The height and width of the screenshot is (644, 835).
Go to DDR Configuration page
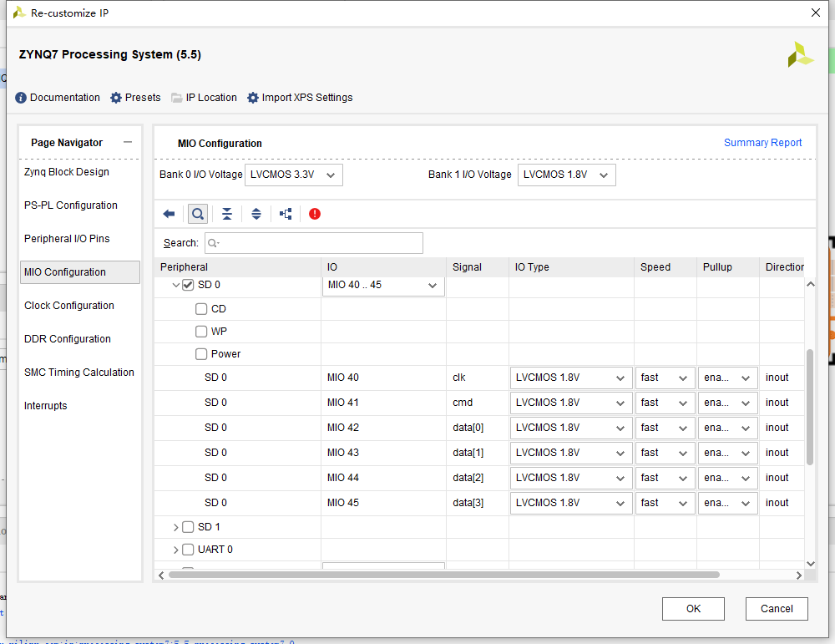coord(68,339)
